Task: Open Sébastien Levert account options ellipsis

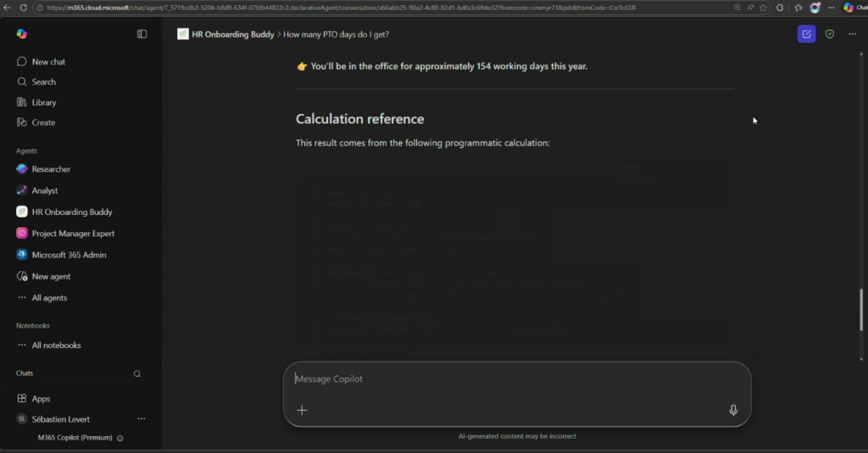Action: pos(142,418)
